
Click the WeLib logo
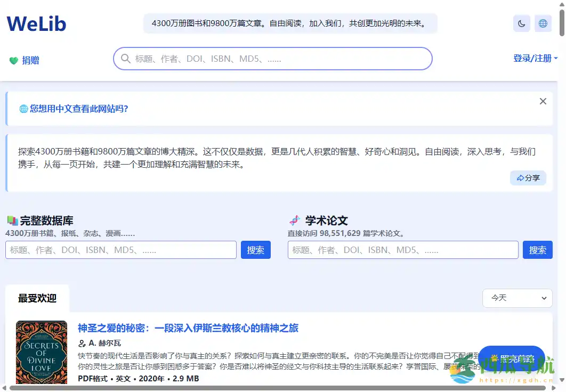click(x=36, y=23)
